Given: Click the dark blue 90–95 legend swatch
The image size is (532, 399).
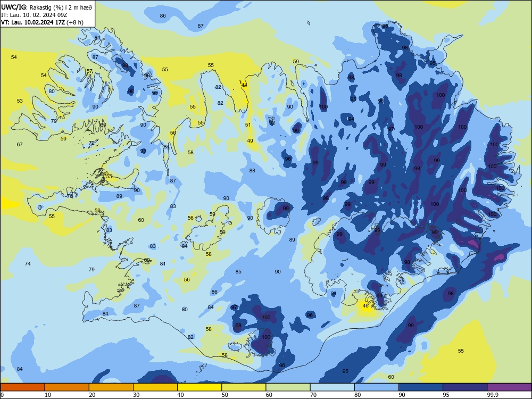Looking at the screenshot, I should coord(421,387).
